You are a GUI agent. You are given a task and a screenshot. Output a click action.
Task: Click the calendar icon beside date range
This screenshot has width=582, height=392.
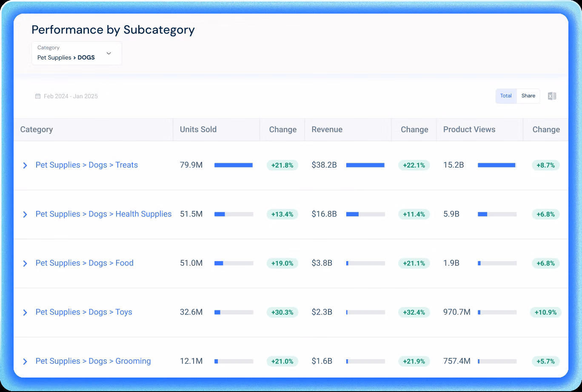click(38, 97)
